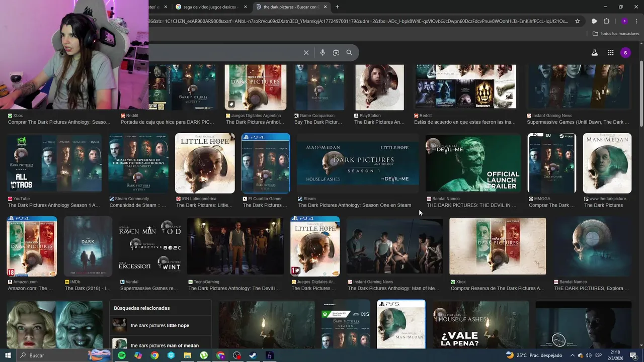Switch to 'saga de video juegos clasicos' tab
Viewport: 644px width, 362px height.
(211, 7)
